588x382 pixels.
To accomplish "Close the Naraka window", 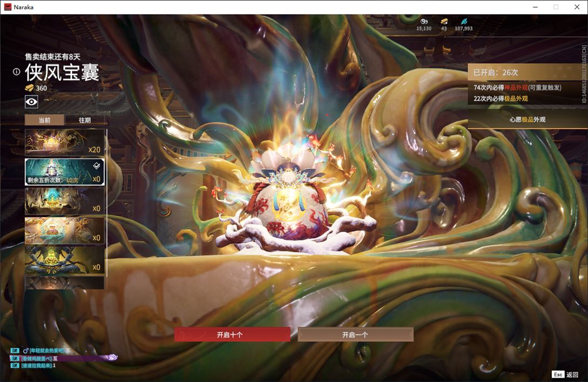I will coord(577,7).
